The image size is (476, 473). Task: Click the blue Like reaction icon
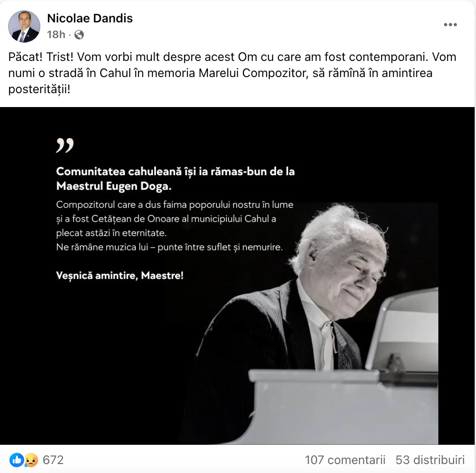coord(17,460)
